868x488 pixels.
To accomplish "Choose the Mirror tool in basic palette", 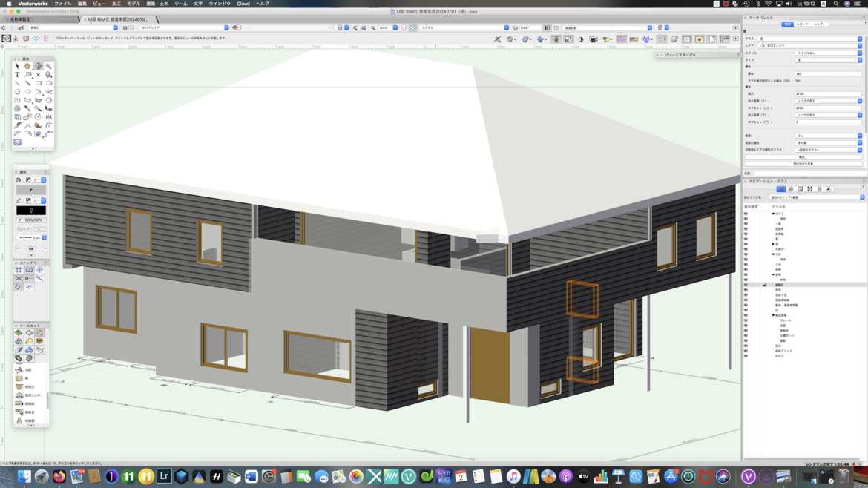I will (48, 117).
